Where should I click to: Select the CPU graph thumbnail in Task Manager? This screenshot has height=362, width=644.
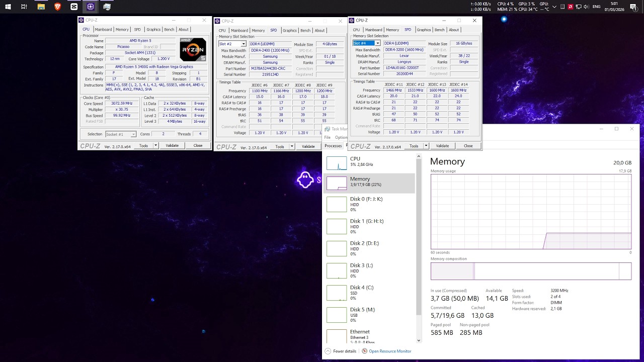click(x=337, y=163)
